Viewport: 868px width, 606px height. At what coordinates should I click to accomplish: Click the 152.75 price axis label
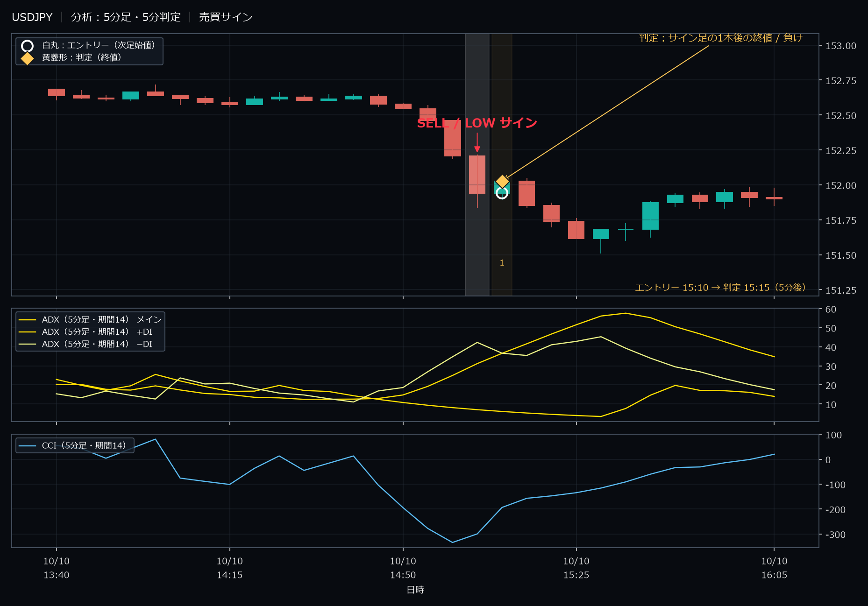click(841, 81)
